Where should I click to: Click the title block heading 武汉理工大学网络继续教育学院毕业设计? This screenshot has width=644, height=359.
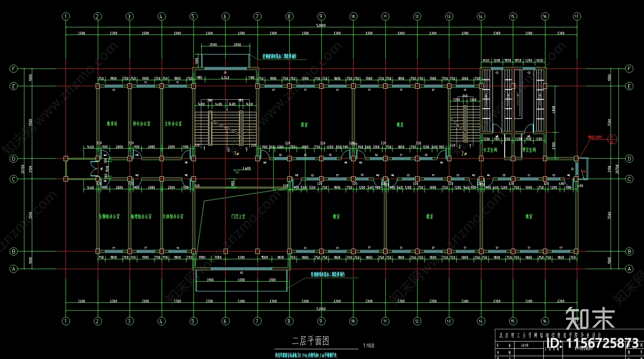pos(550,335)
